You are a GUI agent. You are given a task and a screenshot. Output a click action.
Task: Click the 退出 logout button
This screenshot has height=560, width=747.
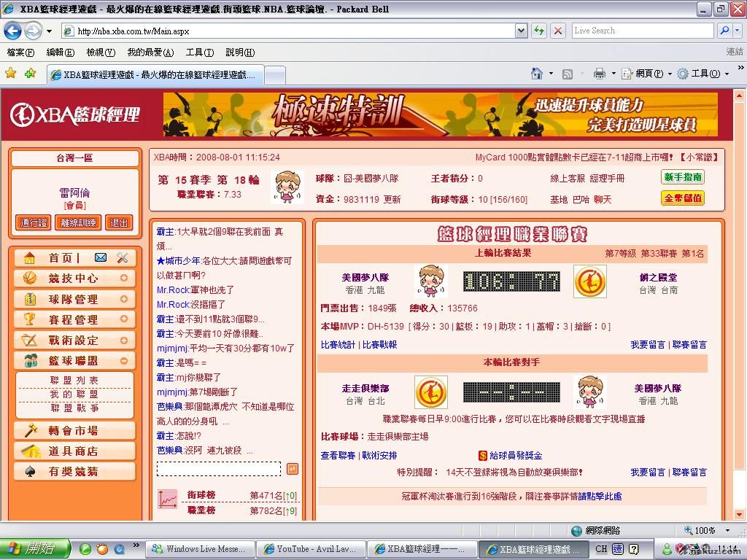[119, 222]
